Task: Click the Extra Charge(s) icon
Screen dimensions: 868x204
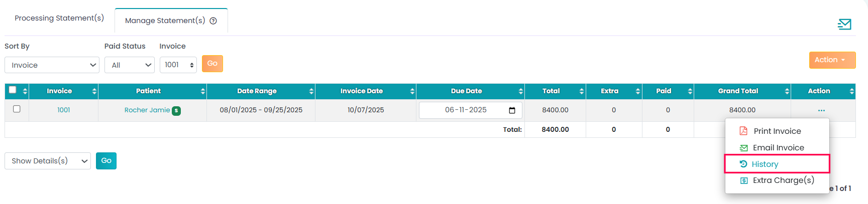Action: [x=744, y=180]
